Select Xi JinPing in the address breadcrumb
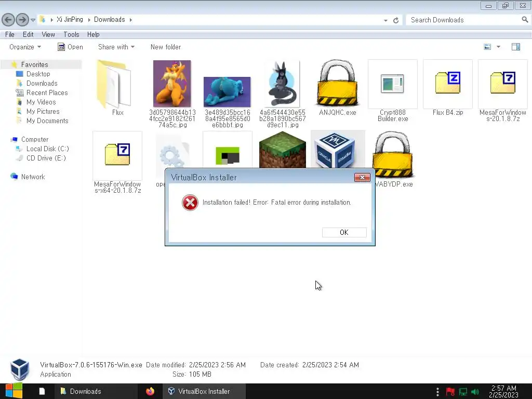The image size is (532, 399). [70, 20]
